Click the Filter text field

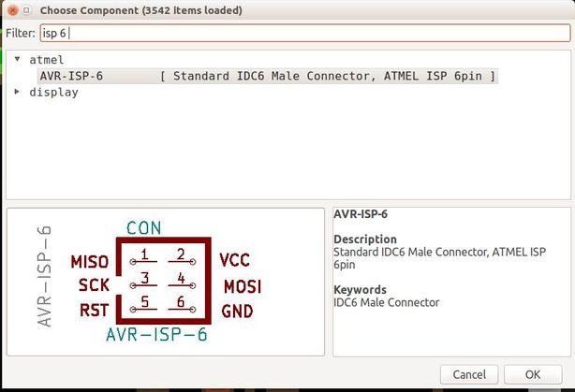click(304, 34)
